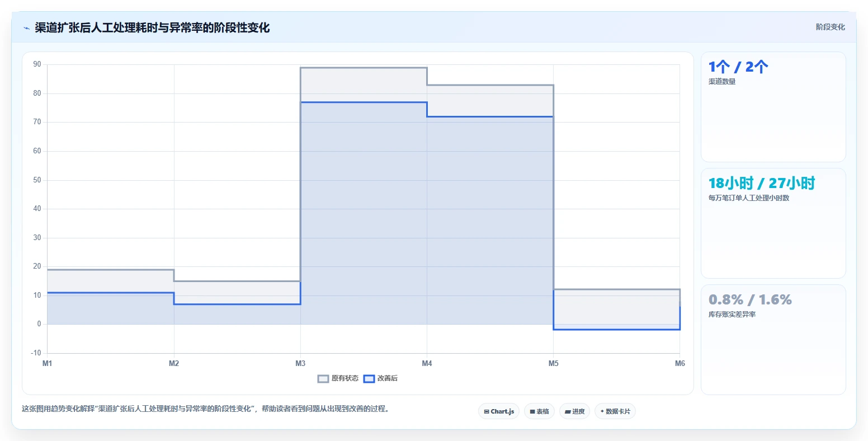868x441 pixels.
Task: Click the gray 原有状态 legend swatch
Action: coord(323,379)
